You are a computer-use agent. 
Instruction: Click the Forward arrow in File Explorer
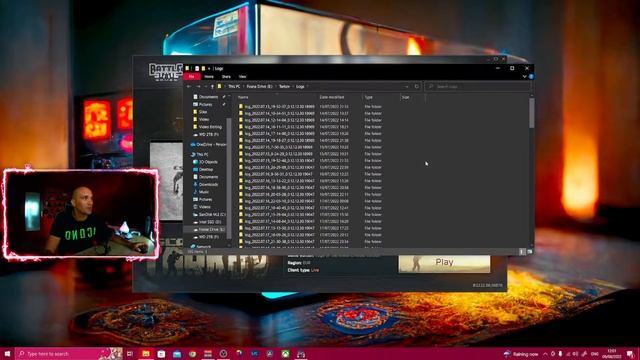(198, 87)
